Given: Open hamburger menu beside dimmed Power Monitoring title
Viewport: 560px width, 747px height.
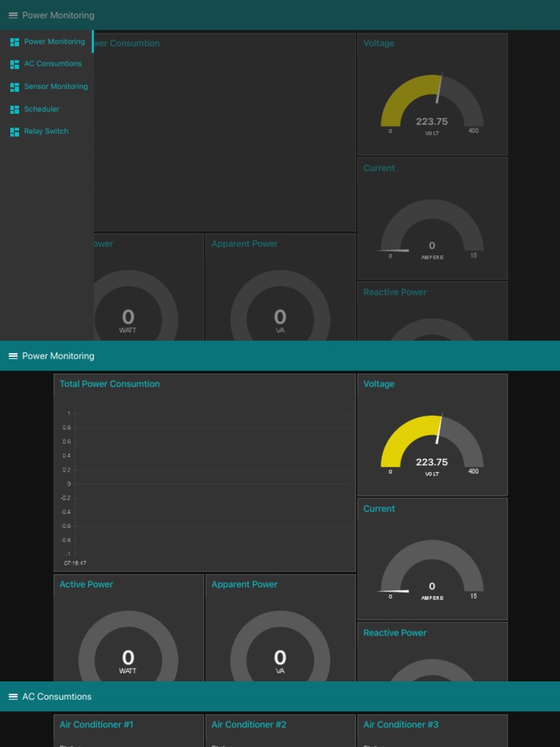Looking at the screenshot, I should [13, 15].
